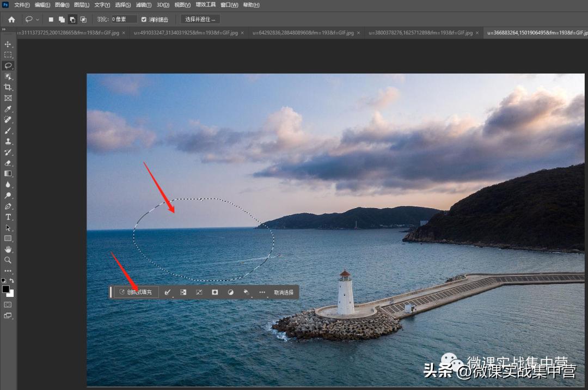Image resolution: width=588 pixels, height=390 pixels.
Task: Open the lasso tool preset dropdown arrow
Action: [38, 20]
